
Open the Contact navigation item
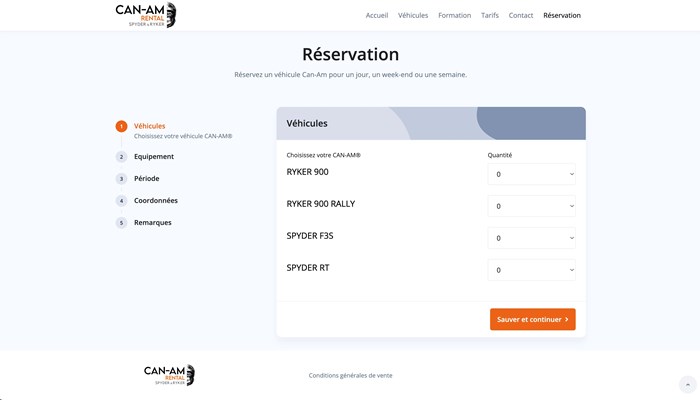point(521,15)
